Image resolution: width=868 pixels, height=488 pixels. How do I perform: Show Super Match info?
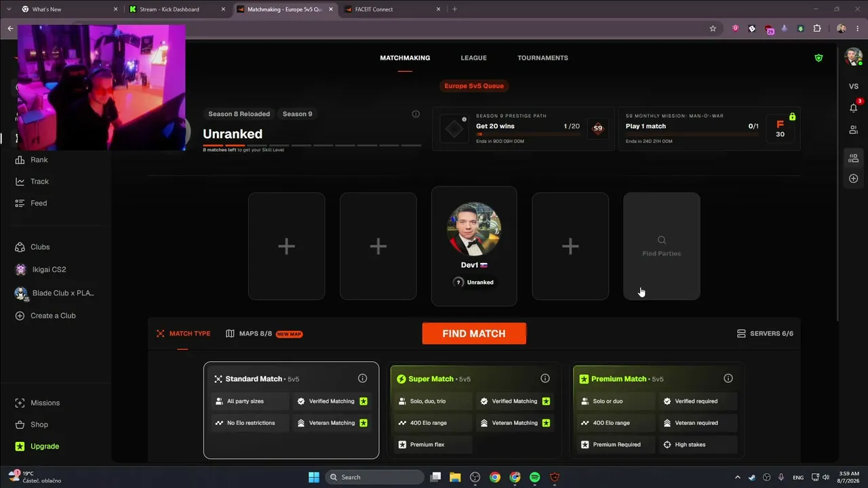(545, 379)
